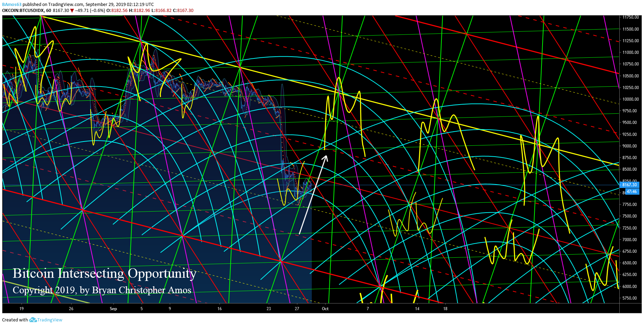Viewport: 644px width, 326px height.
Task: Click the red down-triangle price change icon
Action: (x=72, y=11)
